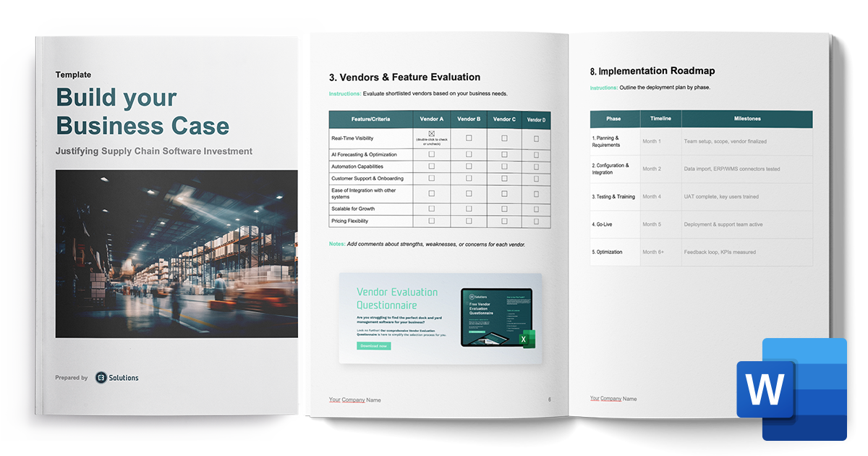Check Ease of Integration box for Vendor D
868x456 pixels.
coord(537,193)
